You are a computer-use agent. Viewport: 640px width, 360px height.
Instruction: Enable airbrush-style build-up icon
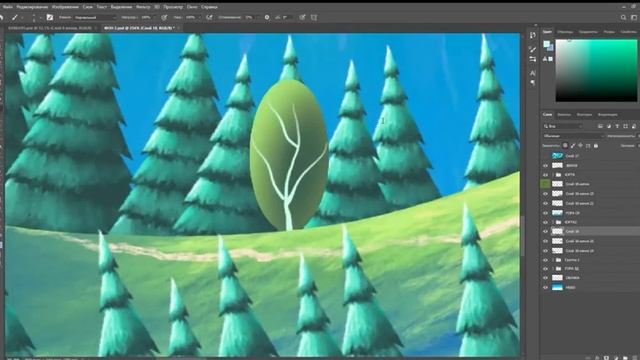pyautogui.click(x=209, y=18)
